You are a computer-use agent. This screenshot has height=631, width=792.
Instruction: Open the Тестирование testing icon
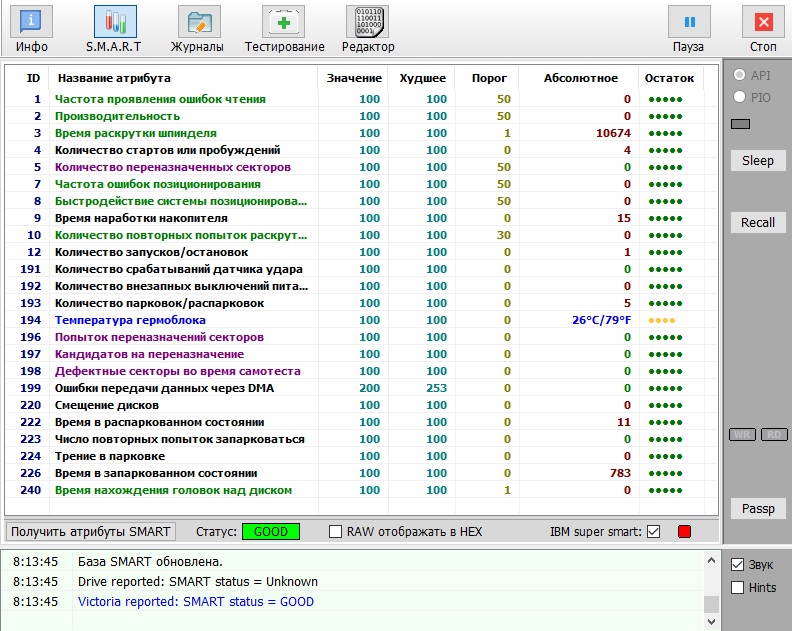(283, 22)
